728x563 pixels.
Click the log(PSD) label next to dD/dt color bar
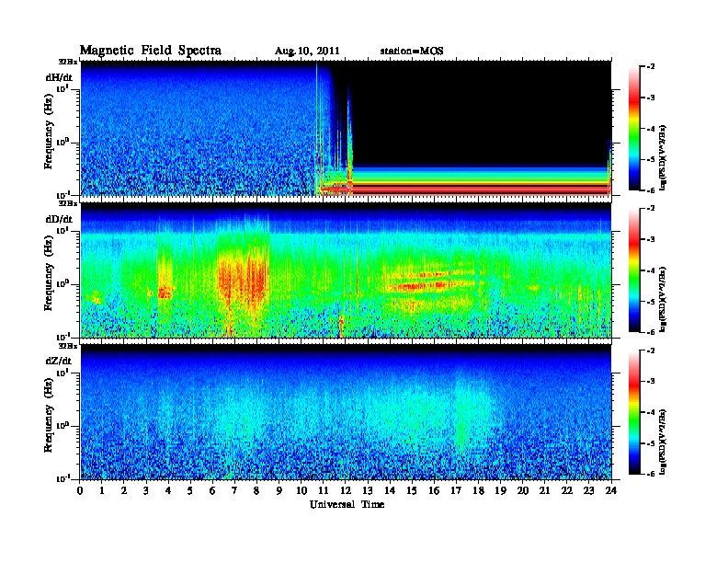(663, 299)
